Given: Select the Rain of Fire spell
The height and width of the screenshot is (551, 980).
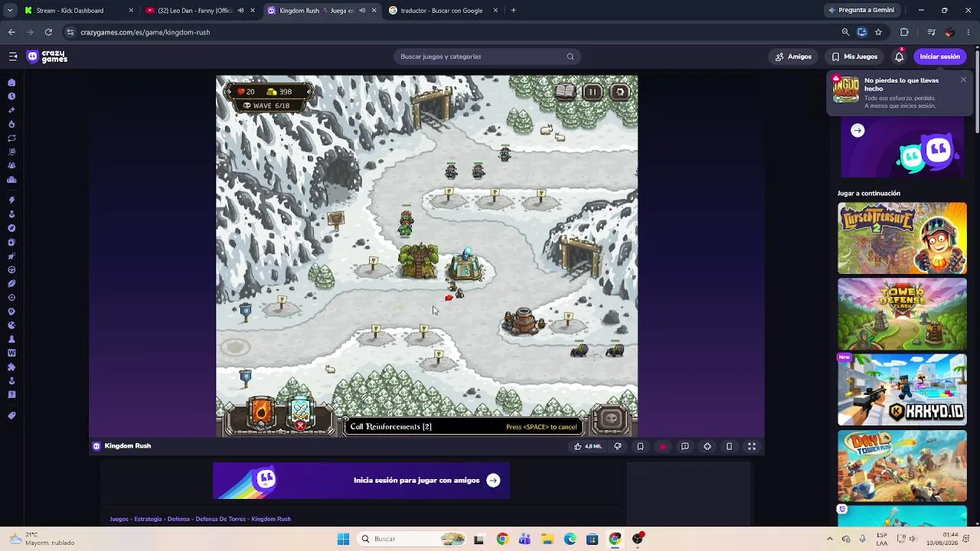Looking at the screenshot, I should tap(261, 412).
